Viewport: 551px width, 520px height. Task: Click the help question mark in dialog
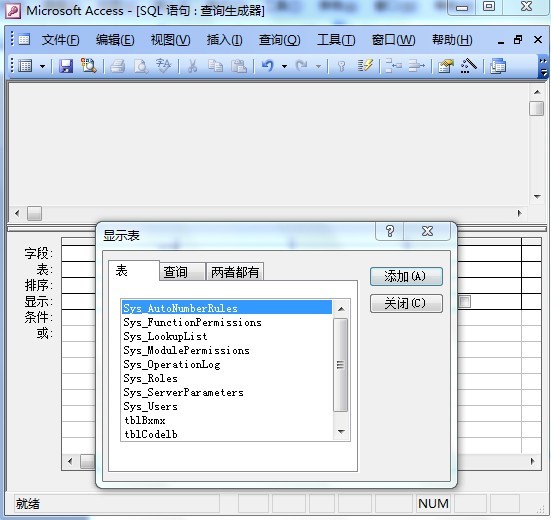pyautogui.click(x=390, y=231)
